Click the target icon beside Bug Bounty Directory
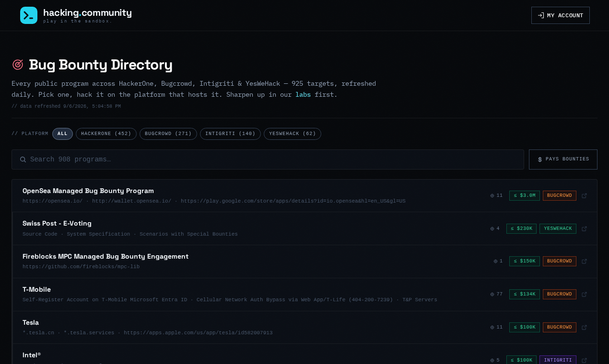The image size is (609, 364). click(x=18, y=64)
